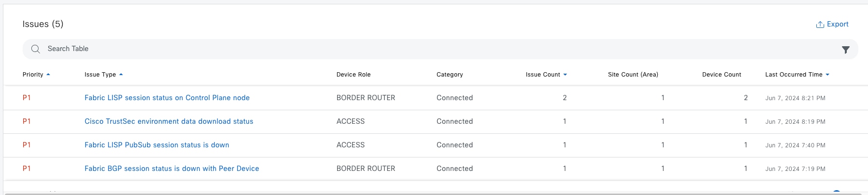Click the Export upload icon

(820, 25)
